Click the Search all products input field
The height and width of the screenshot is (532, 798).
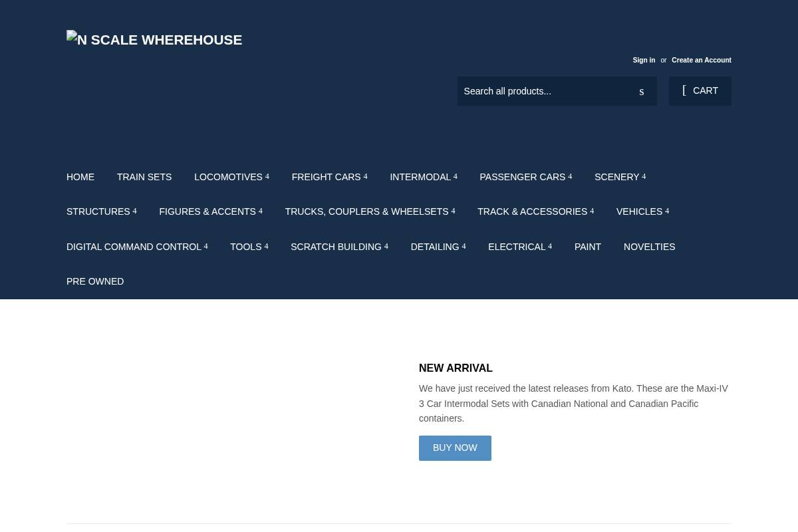(545, 91)
